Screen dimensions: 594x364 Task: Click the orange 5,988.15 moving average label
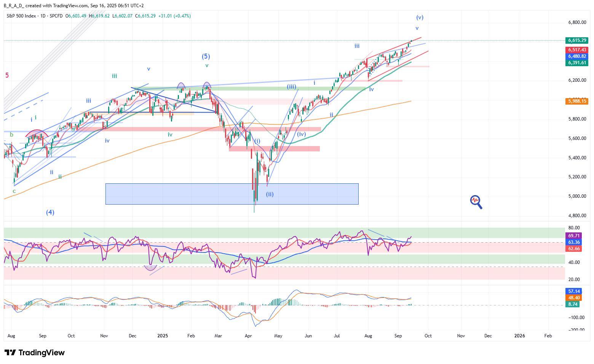click(577, 101)
